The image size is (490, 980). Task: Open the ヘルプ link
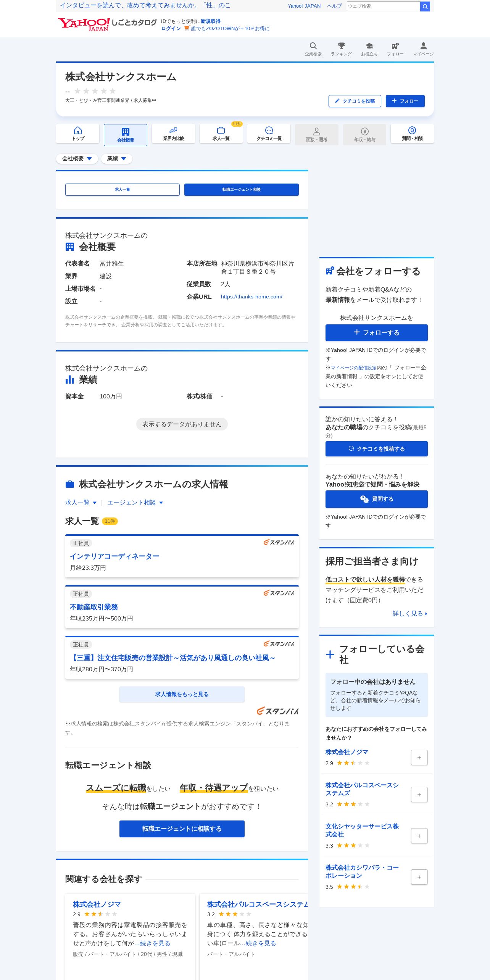tap(334, 6)
